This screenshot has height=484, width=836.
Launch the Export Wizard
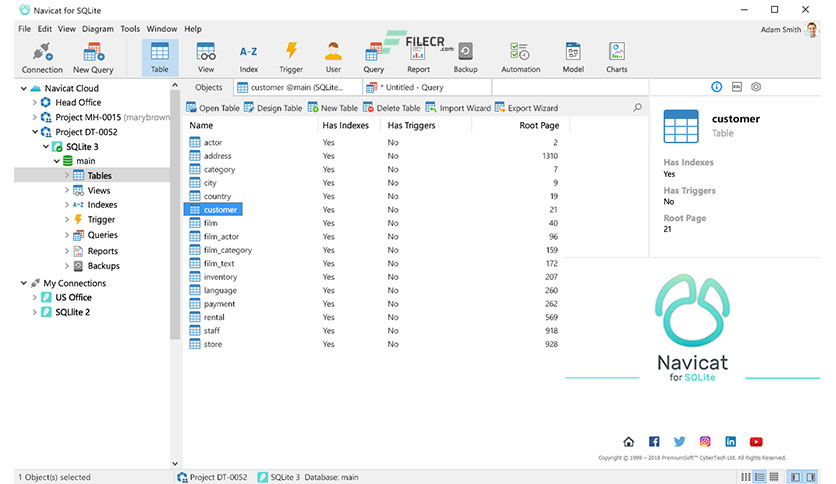point(526,108)
